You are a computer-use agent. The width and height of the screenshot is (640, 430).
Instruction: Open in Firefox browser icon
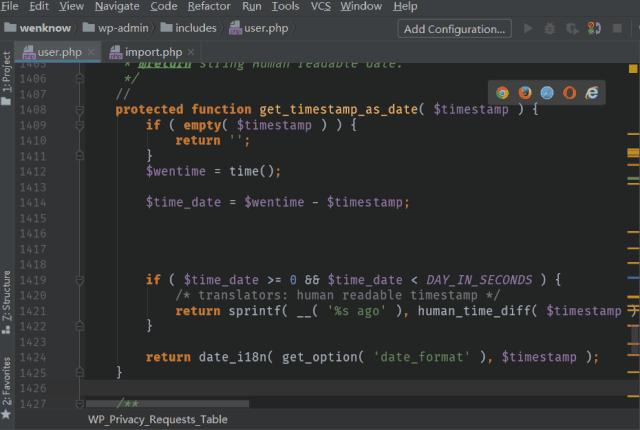click(x=525, y=93)
